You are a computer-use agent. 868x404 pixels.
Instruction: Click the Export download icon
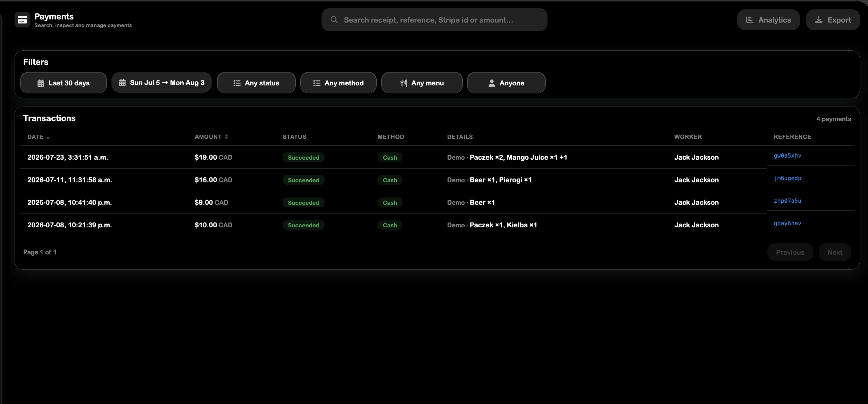pos(819,20)
